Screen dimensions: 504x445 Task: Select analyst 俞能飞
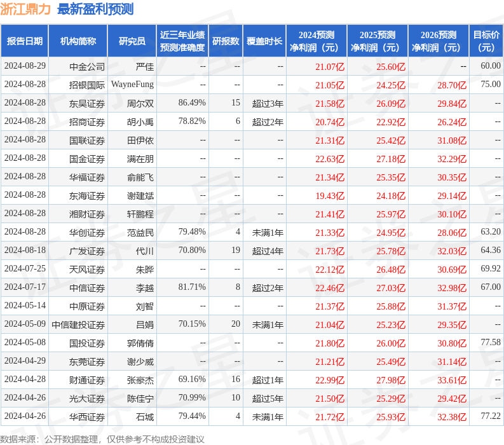tap(140, 177)
